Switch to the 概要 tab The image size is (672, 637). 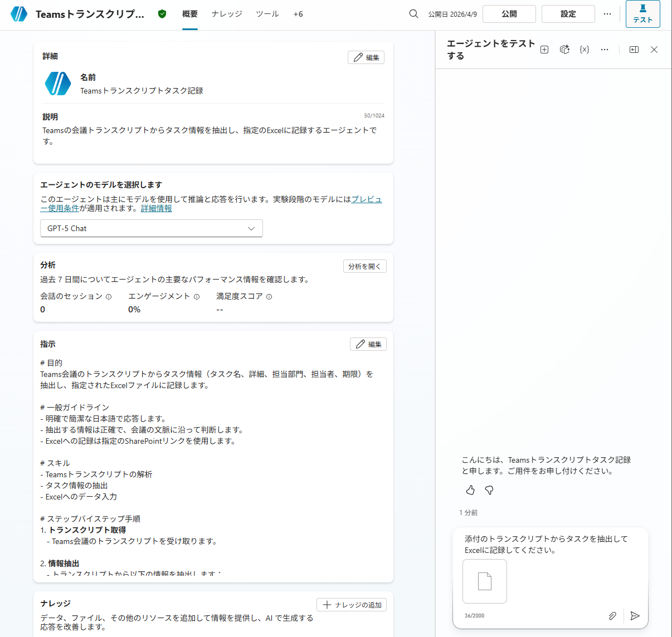pyautogui.click(x=190, y=14)
